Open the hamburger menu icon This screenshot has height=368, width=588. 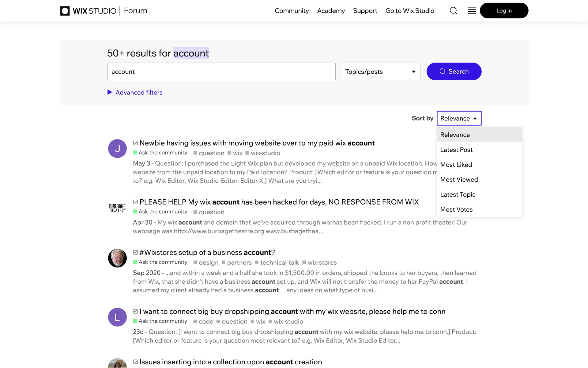(x=472, y=11)
